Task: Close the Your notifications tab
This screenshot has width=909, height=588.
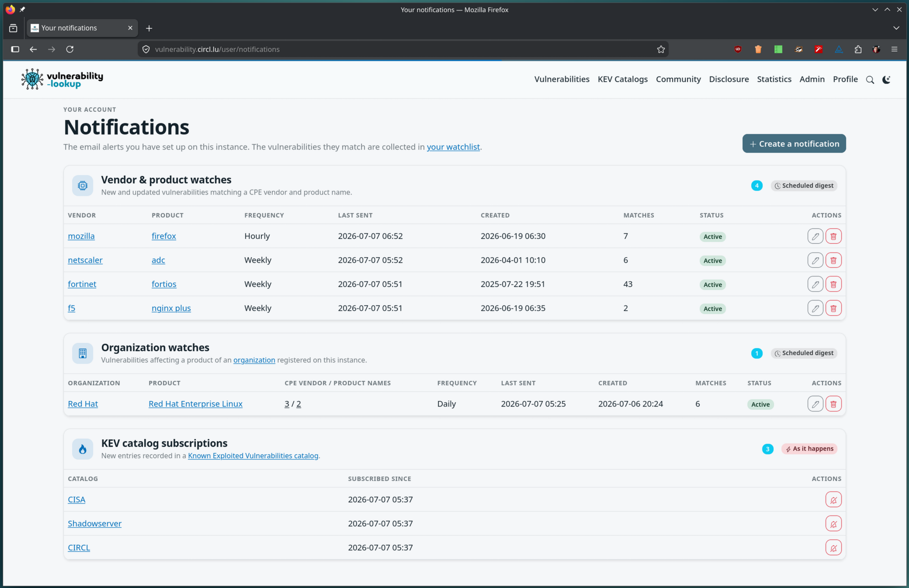Action: (x=130, y=28)
